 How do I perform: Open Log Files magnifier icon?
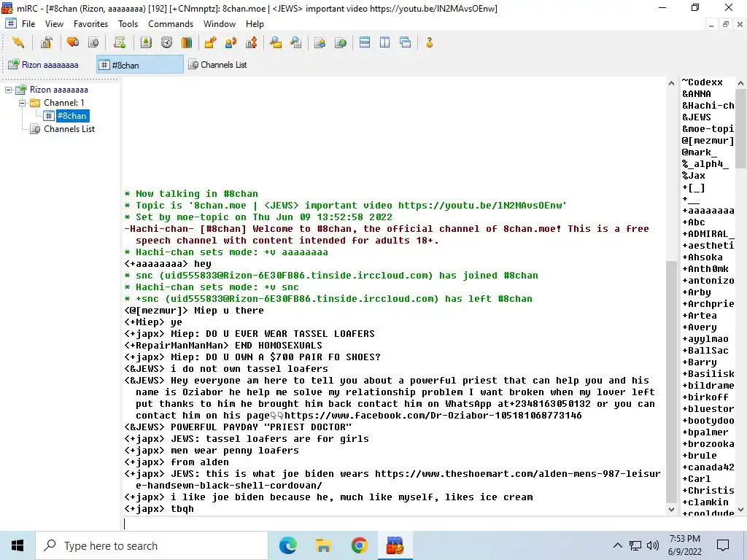pyautogui.click(x=296, y=43)
